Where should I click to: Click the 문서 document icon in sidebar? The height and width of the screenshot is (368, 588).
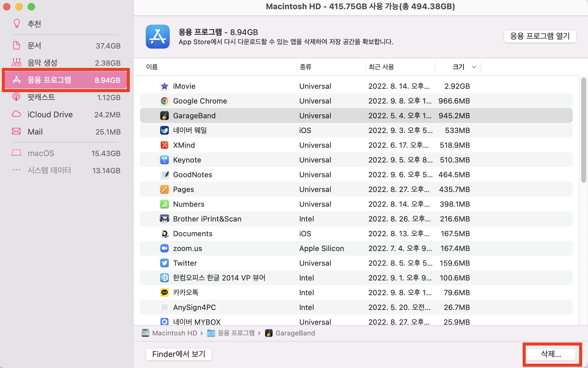[x=16, y=45]
